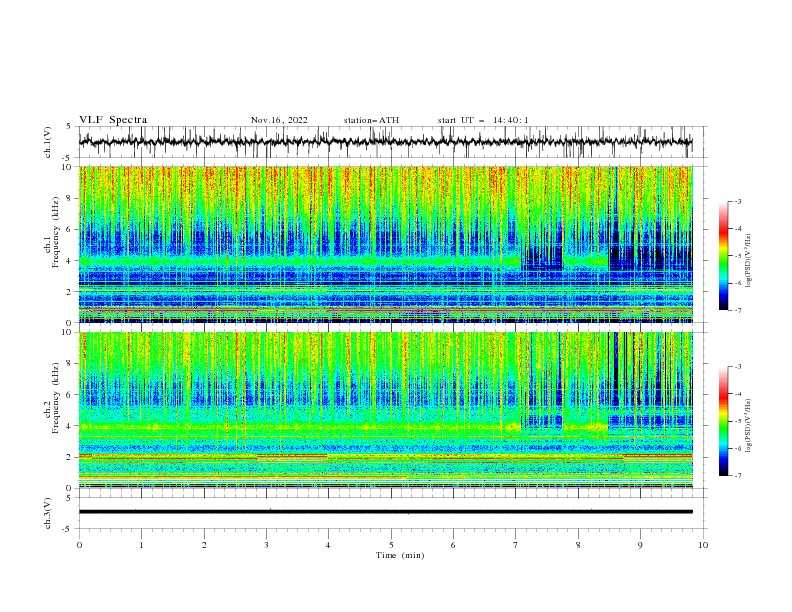
Task: Click the '7' tick on time axis
Action: [x=516, y=545]
